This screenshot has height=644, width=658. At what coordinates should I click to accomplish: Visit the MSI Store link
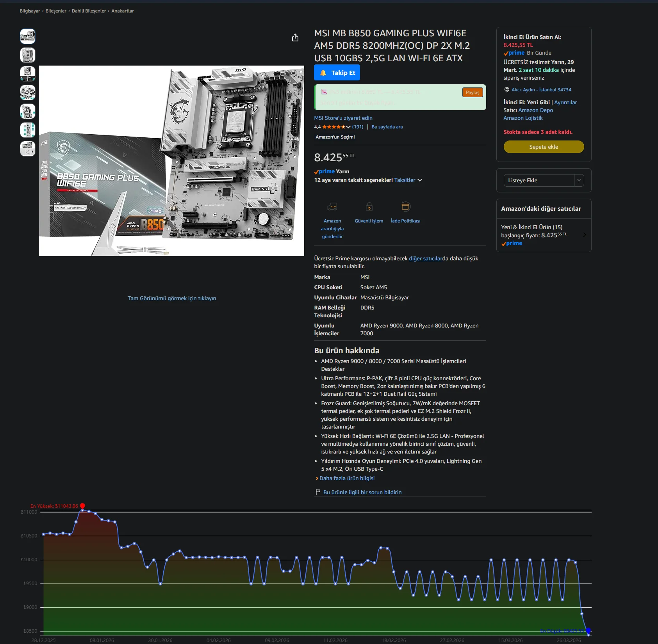point(343,118)
